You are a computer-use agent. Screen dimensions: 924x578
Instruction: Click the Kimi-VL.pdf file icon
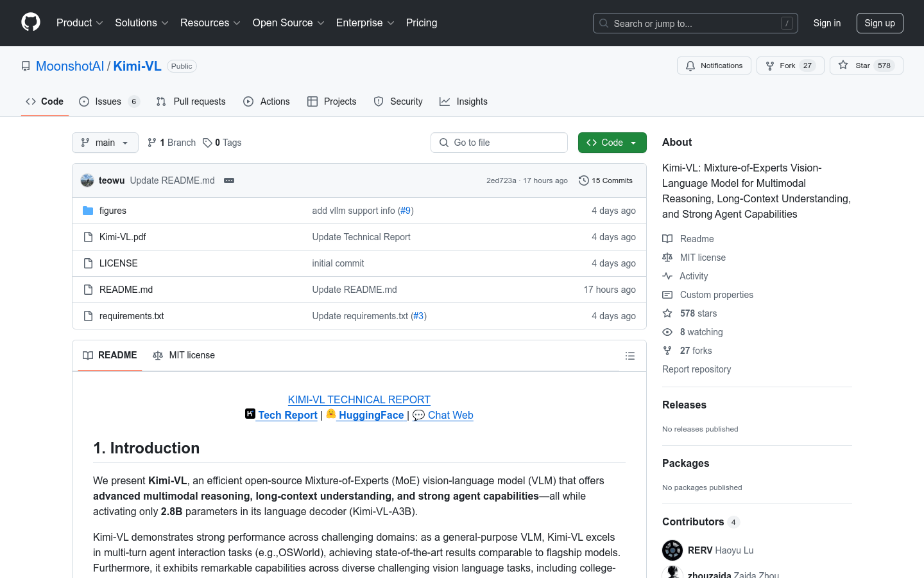[88, 237]
